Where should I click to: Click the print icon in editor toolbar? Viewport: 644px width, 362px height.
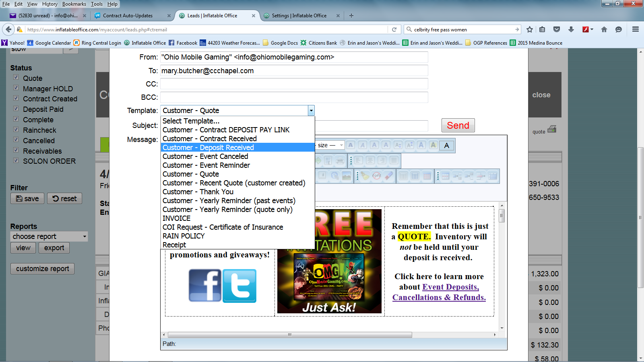(340, 160)
